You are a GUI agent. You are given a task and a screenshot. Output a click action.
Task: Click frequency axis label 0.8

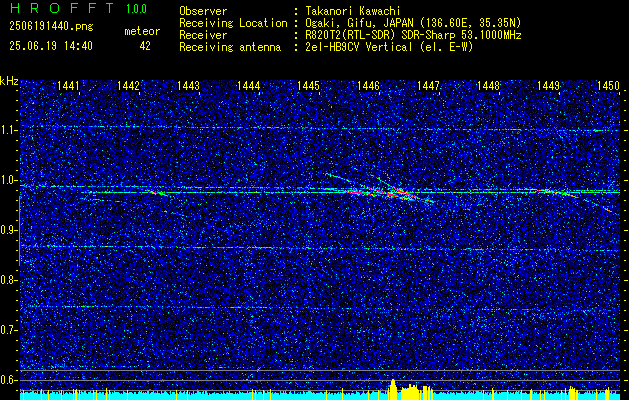coord(9,280)
